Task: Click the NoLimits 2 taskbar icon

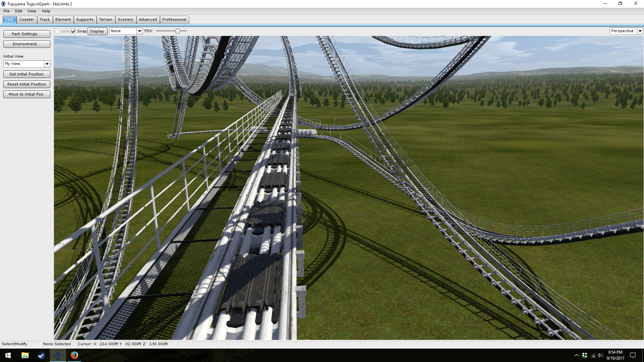Action: pos(58,355)
